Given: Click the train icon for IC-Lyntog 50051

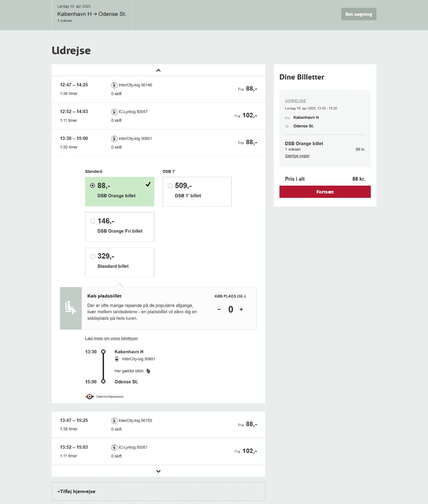Looking at the screenshot, I should [114, 447].
